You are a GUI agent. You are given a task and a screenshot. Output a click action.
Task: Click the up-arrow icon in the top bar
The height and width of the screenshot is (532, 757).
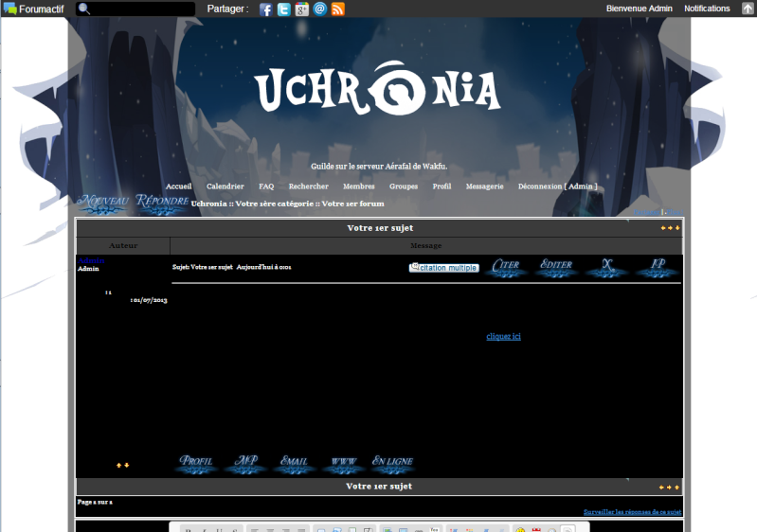coord(748,9)
